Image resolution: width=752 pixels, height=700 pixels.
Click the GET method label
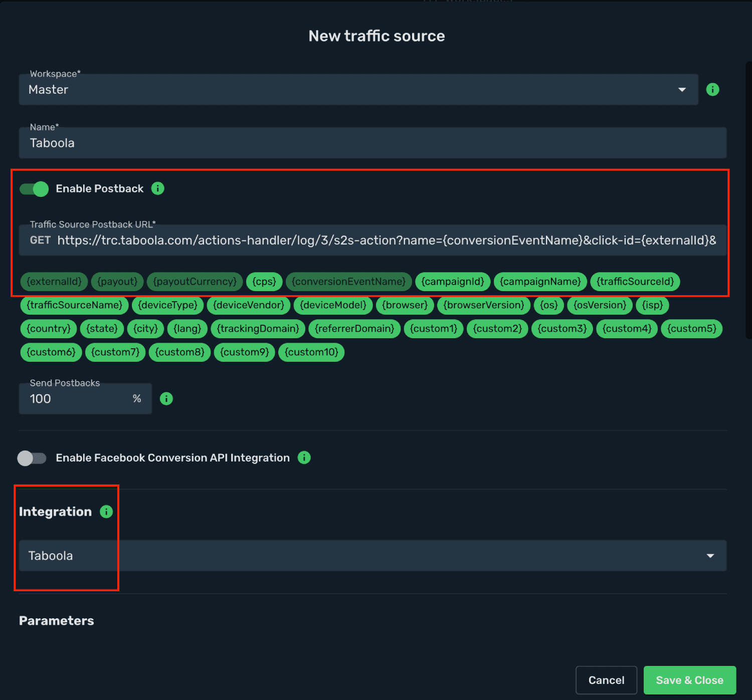(x=40, y=240)
